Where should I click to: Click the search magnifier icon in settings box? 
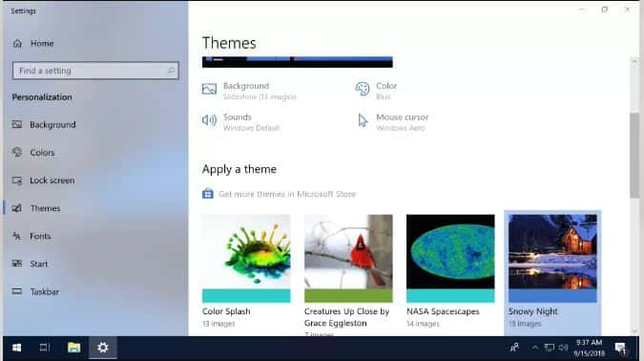pos(172,71)
